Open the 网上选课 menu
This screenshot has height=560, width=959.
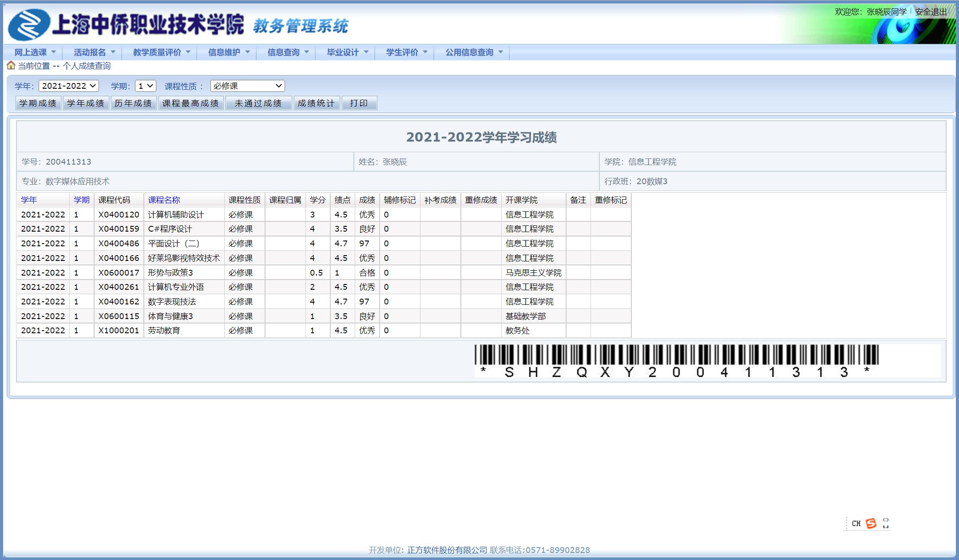[x=35, y=52]
